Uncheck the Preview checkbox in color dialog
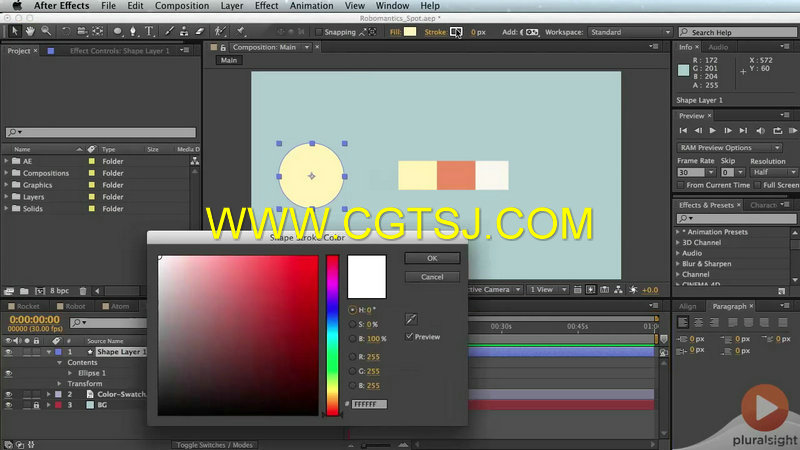Viewport: 800px width, 450px height. tap(409, 336)
